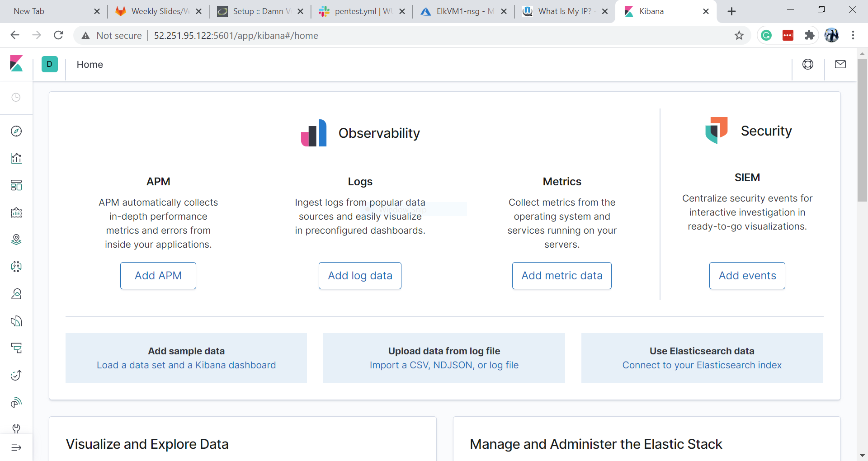The image size is (868, 461).
Task: Open the Canvas app icon
Action: [x=16, y=212]
